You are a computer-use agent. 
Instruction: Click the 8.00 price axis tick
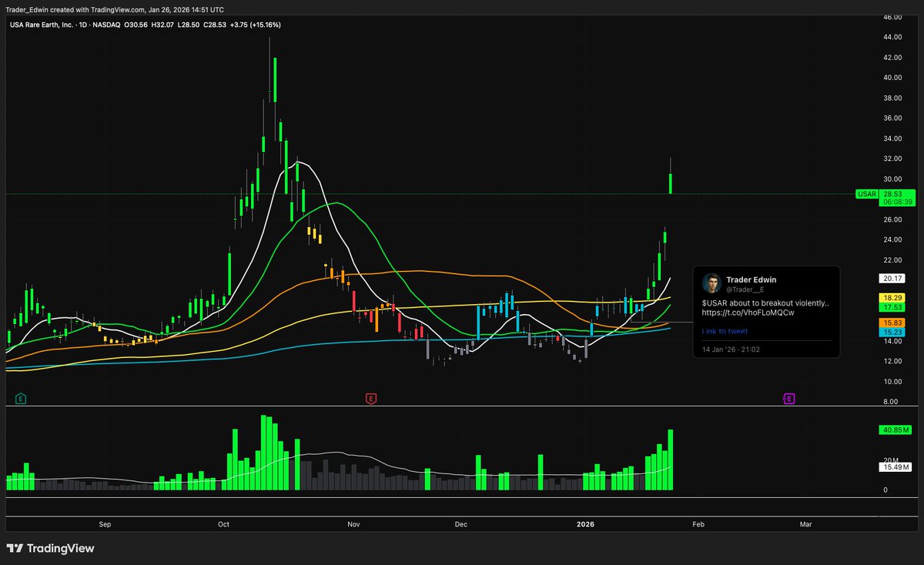(x=891, y=402)
